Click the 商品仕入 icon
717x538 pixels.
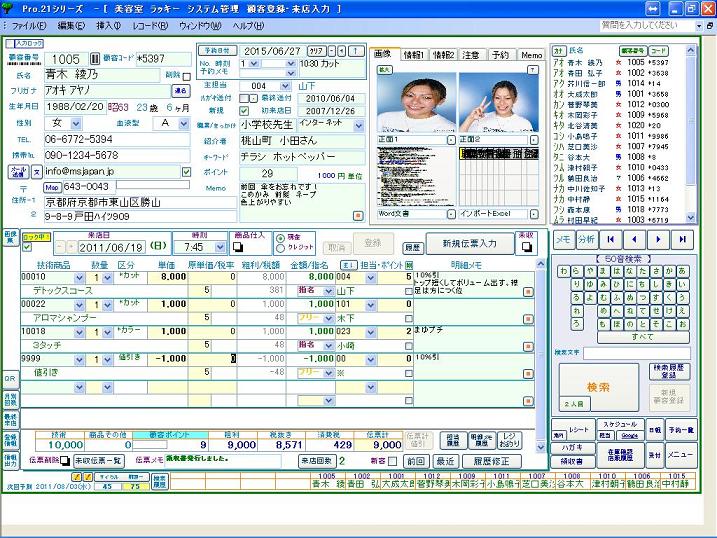[238, 247]
